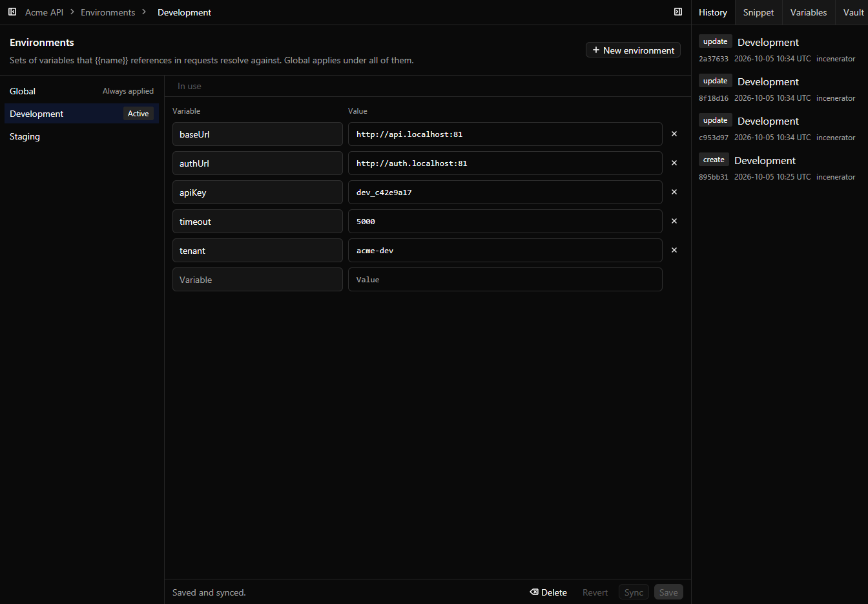Viewport: 868px width, 604px height.
Task: Select the Staging environment
Action: click(x=81, y=136)
